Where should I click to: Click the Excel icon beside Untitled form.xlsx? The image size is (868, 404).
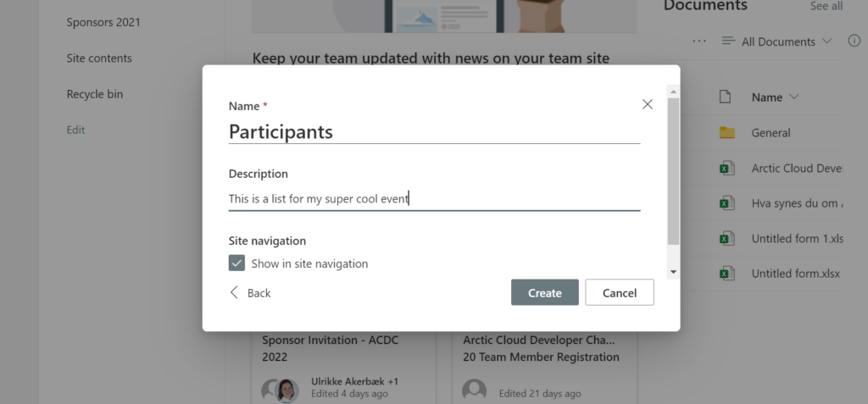[x=726, y=274]
